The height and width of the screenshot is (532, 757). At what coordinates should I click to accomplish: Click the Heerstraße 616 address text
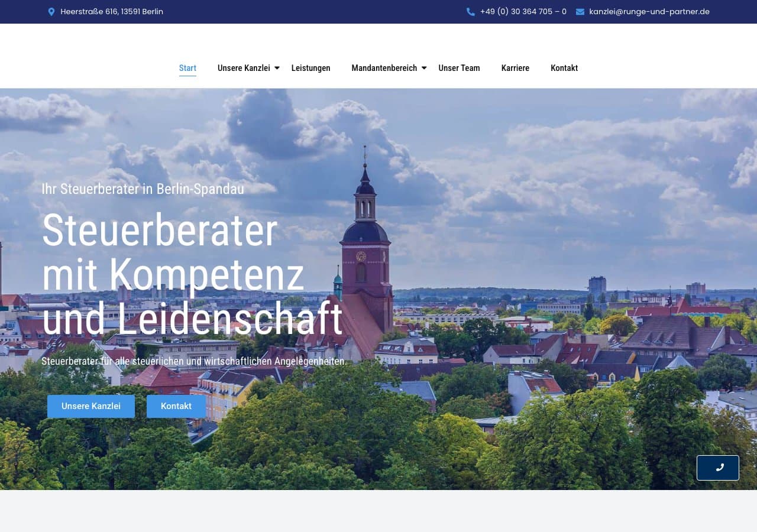[x=112, y=11]
